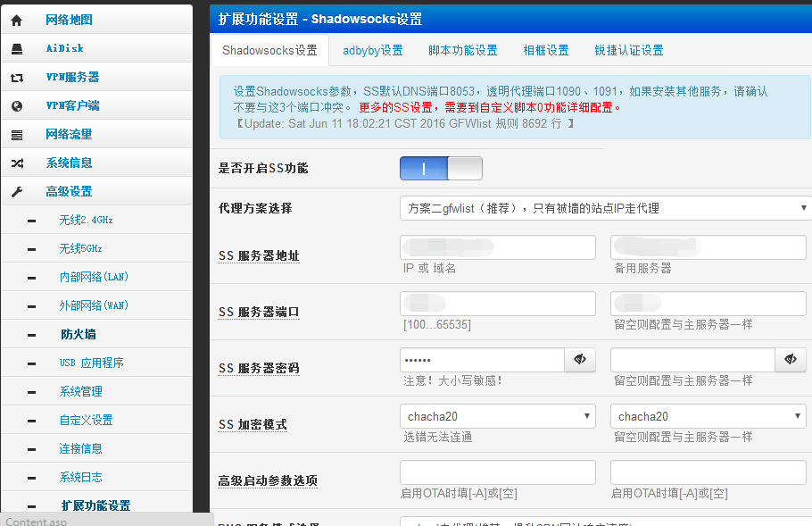Click the backup 高级启动参数选项 field
This screenshot has height=526, width=812.
(708, 472)
